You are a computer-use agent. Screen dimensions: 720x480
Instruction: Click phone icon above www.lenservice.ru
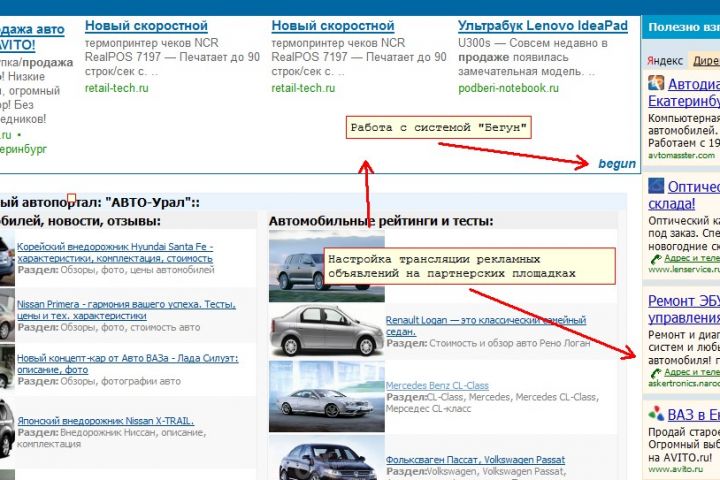(656, 259)
